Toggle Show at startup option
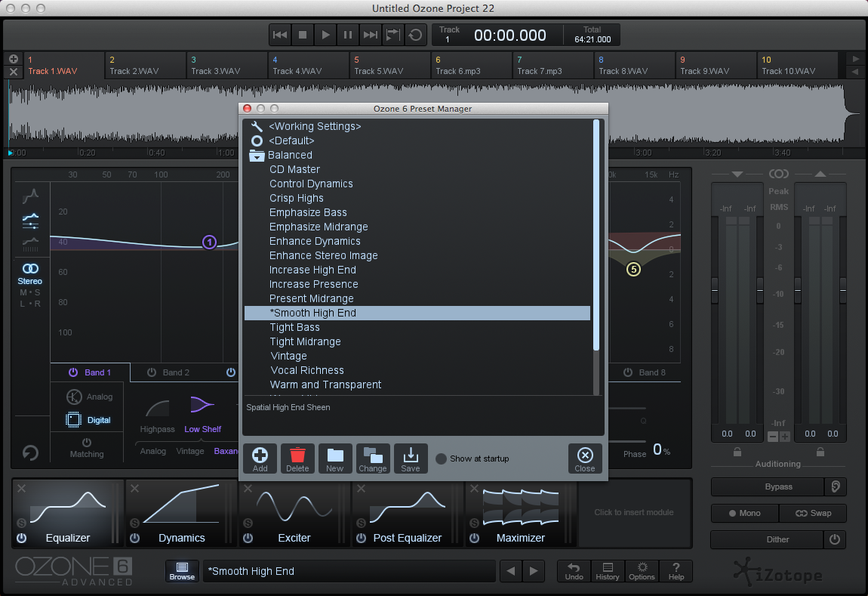Screen dimensions: 868x596 click(x=442, y=459)
